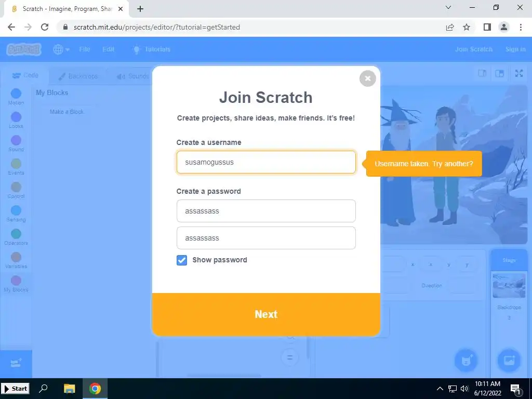The image size is (532, 399).
Task: Select the Operators block category
Action: pos(16,237)
